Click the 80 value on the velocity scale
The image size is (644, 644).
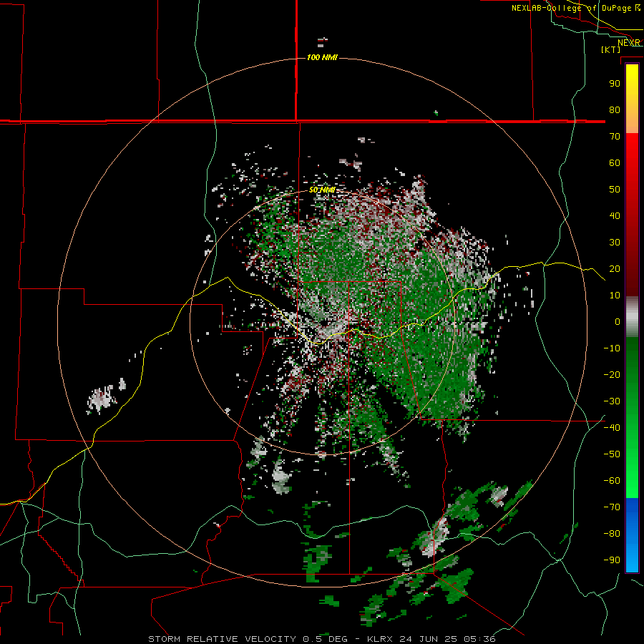pyautogui.click(x=615, y=109)
